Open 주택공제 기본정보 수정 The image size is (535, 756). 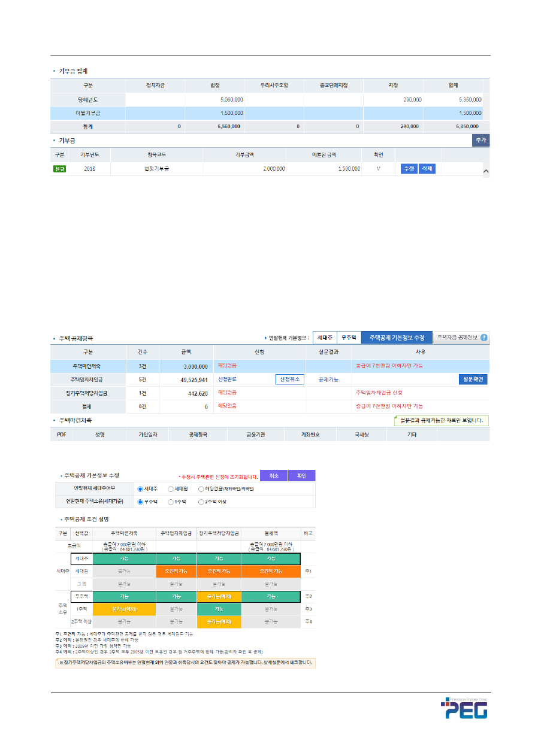pyautogui.click(x=396, y=338)
